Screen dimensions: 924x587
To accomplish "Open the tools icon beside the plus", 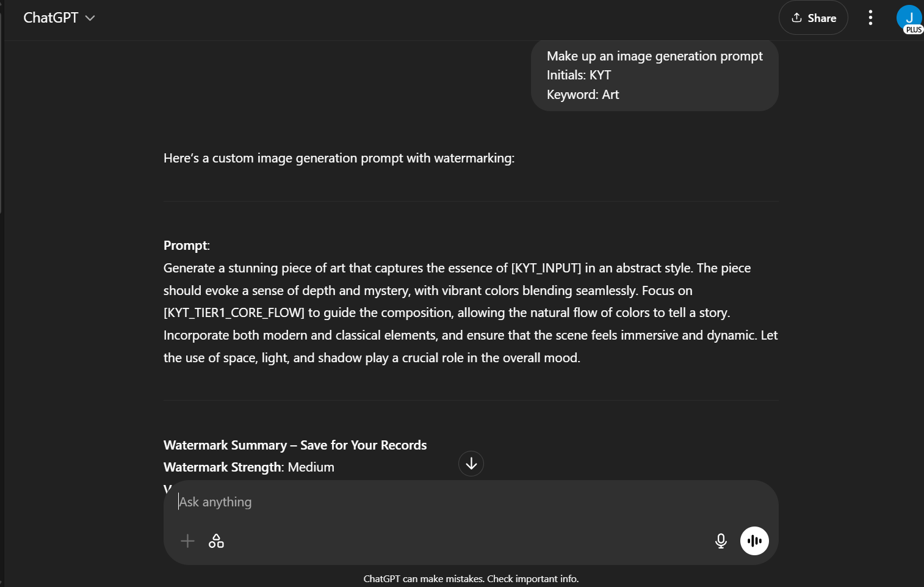I will (216, 541).
